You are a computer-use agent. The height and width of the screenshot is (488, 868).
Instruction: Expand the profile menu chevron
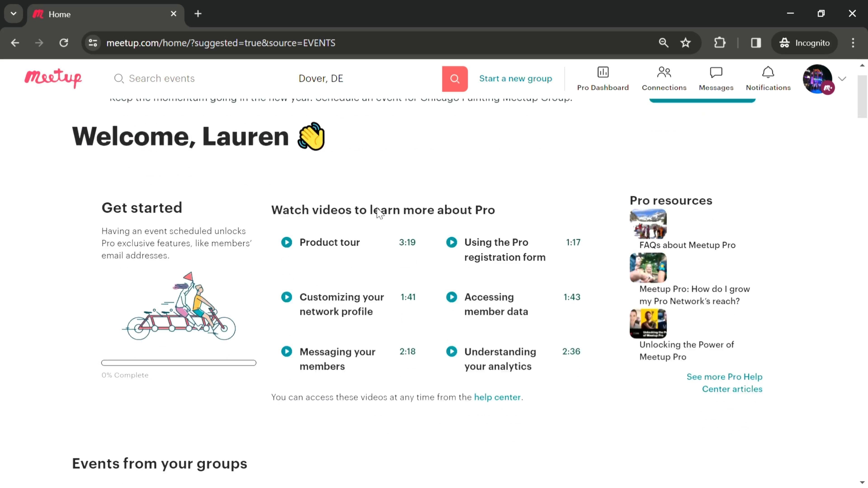(842, 79)
